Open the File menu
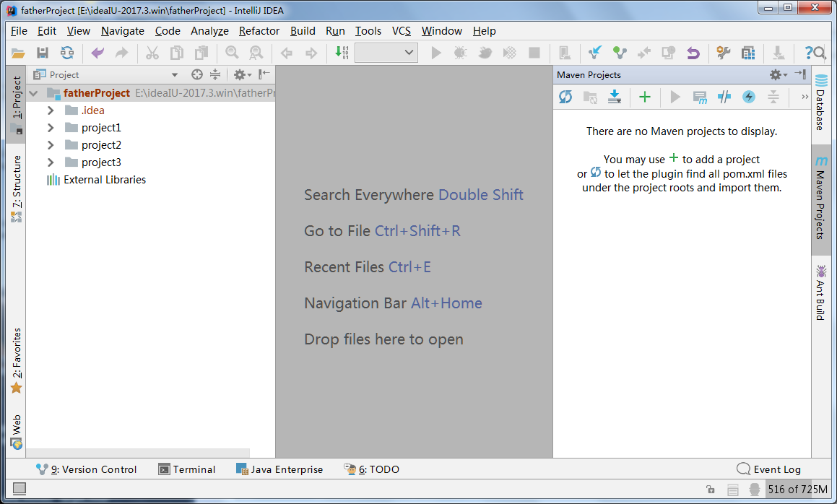 19,31
